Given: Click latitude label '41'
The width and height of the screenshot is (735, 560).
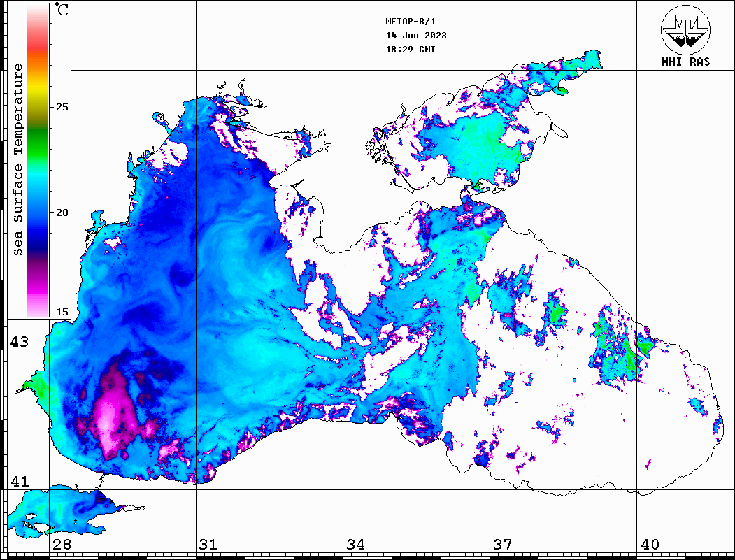Looking at the screenshot, I should (20, 481).
